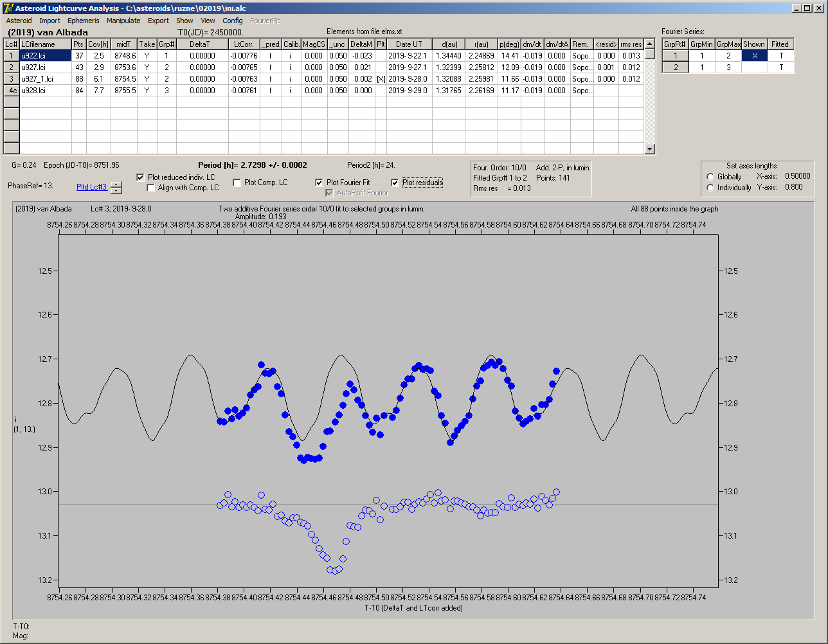Click the Date UT column header

(409, 44)
